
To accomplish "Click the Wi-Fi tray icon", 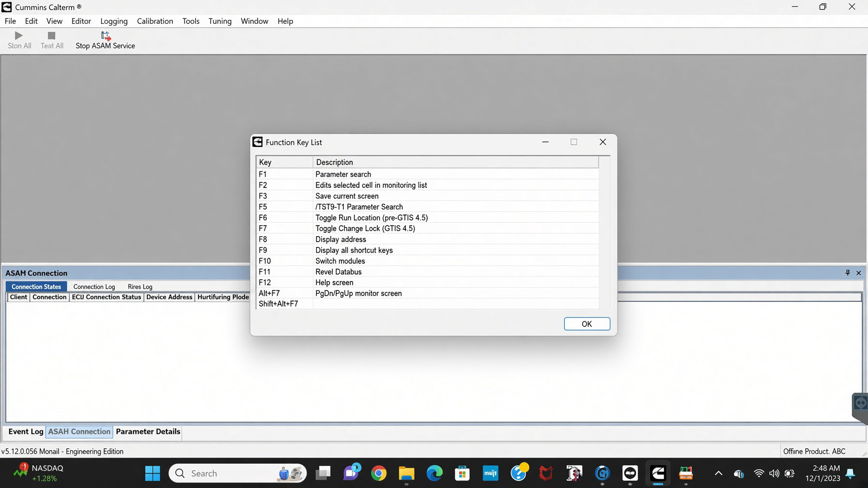I will click(759, 473).
